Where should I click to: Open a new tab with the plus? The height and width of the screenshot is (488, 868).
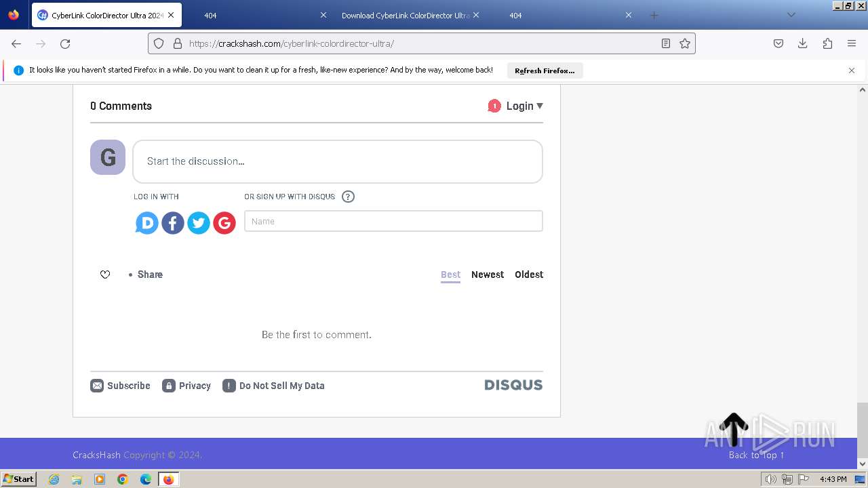pos(654,15)
